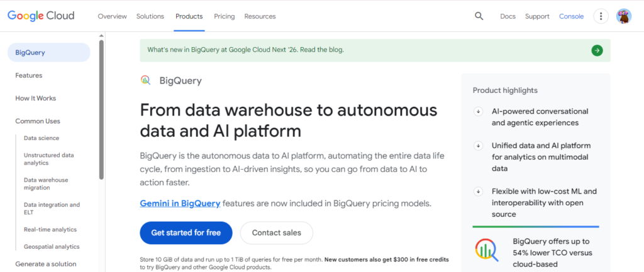Open Real-time analytics sidebar item

pos(50,230)
